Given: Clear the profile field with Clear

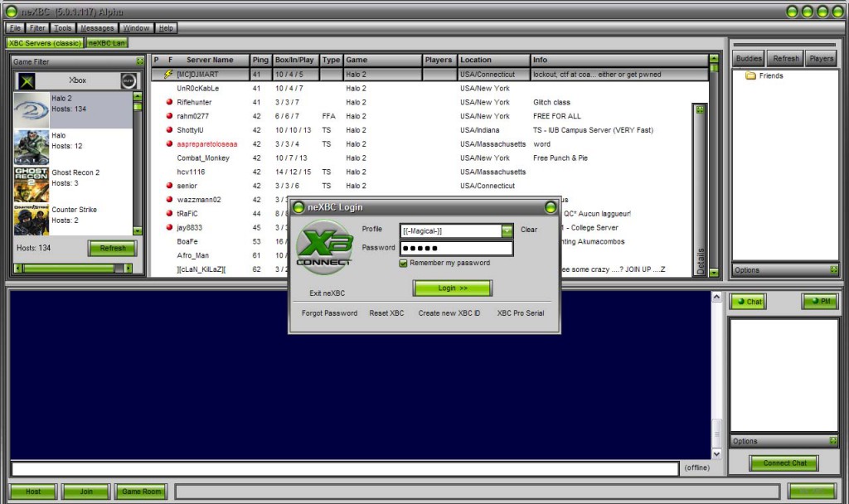Looking at the screenshot, I should coord(529,230).
